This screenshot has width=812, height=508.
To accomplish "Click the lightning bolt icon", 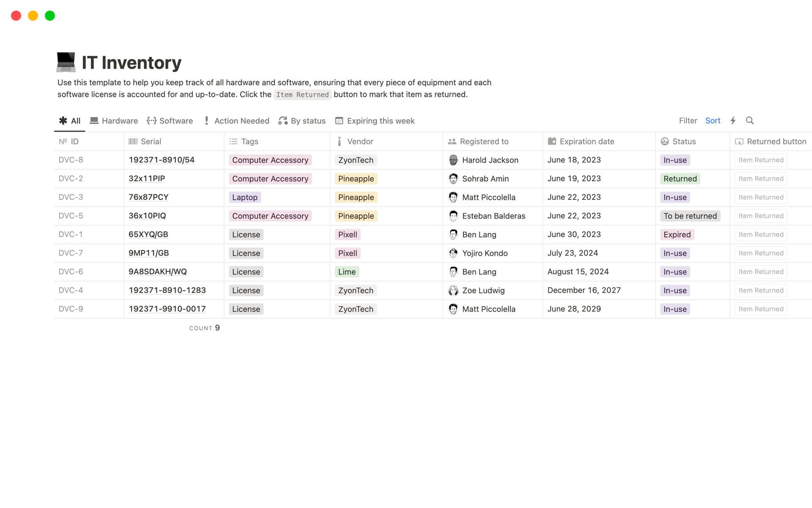I will click(x=732, y=121).
